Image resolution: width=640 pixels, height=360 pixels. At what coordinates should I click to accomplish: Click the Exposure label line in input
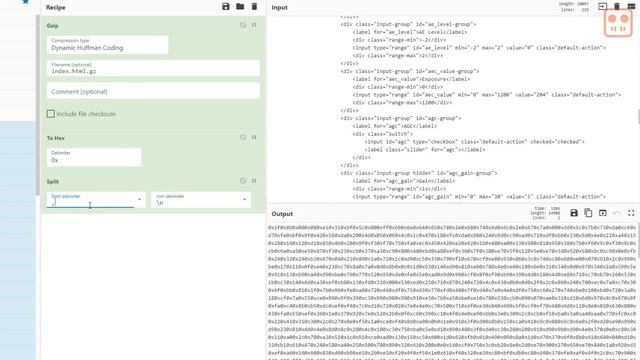pos(411,79)
